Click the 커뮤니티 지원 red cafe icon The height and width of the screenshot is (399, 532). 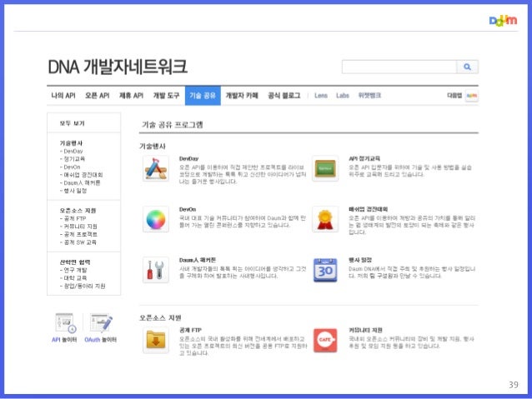coord(325,340)
